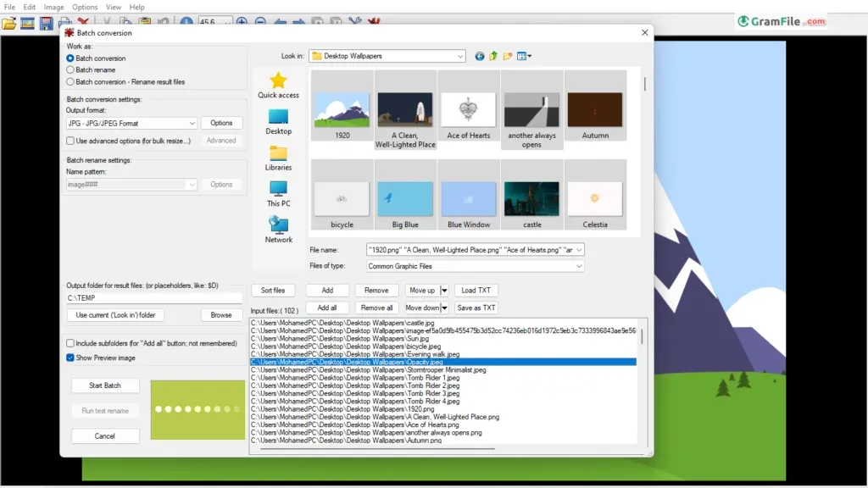Click Options button beside Output format
868x488 pixels.
[221, 123]
